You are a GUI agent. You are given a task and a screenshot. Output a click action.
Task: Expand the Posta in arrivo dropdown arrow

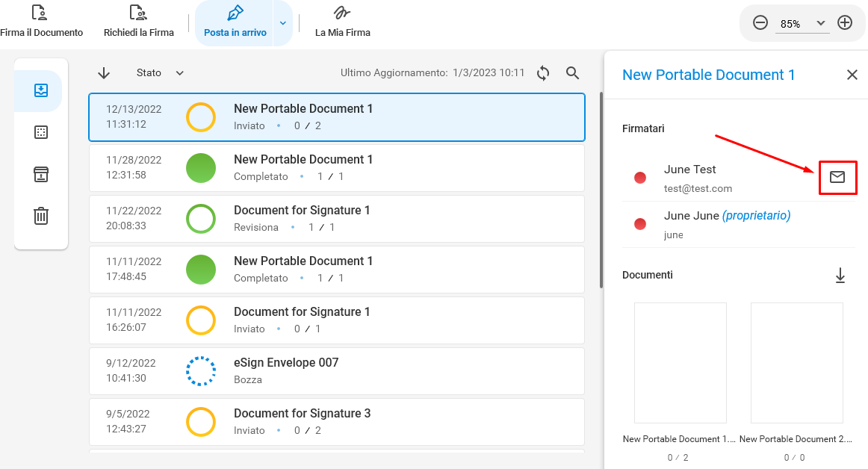[x=283, y=23]
